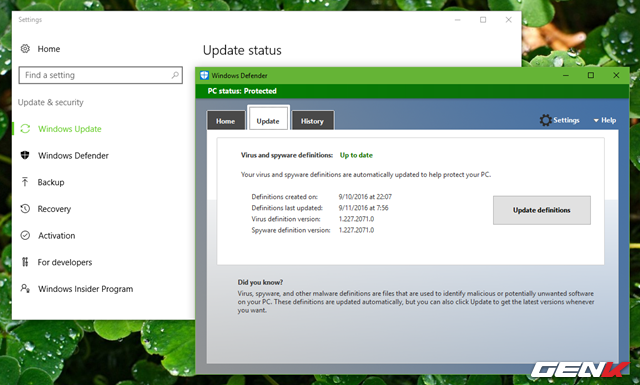Go to Backup settings page
This screenshot has height=385, width=640.
click(x=51, y=182)
